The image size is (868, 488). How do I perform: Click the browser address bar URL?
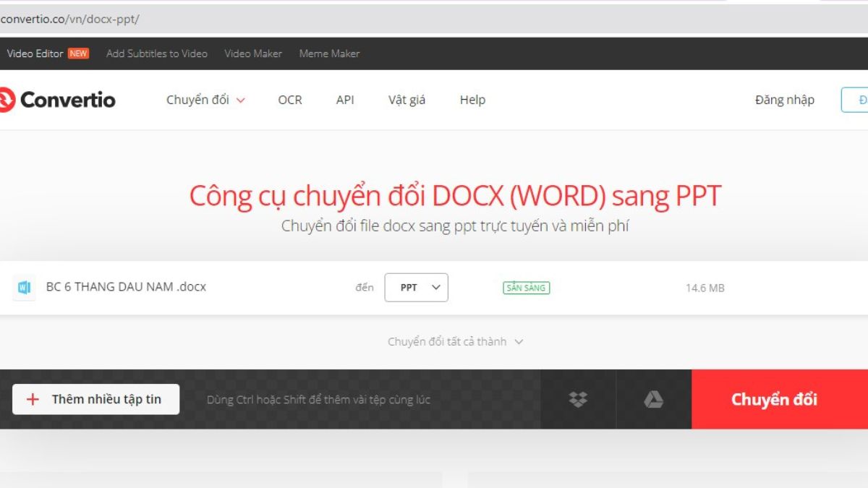70,20
